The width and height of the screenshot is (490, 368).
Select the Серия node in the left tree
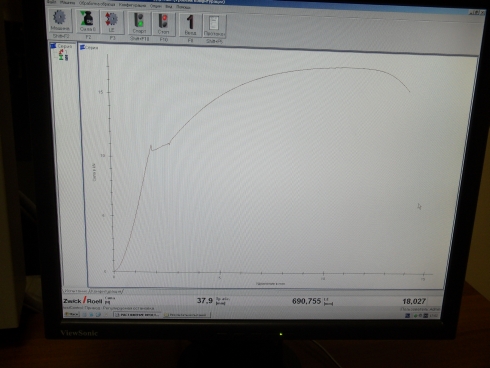(62, 46)
